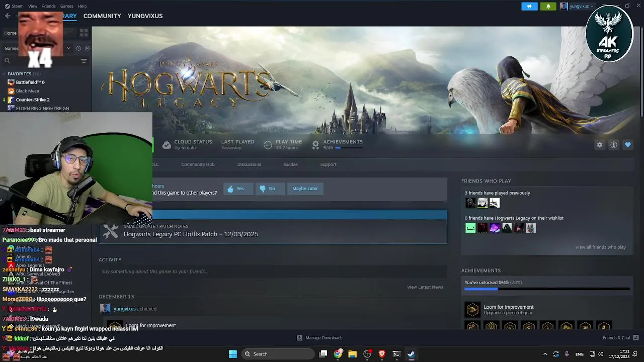This screenshot has height=362, width=644.
Task: Open library advanced filter options icon
Action: 84,61
